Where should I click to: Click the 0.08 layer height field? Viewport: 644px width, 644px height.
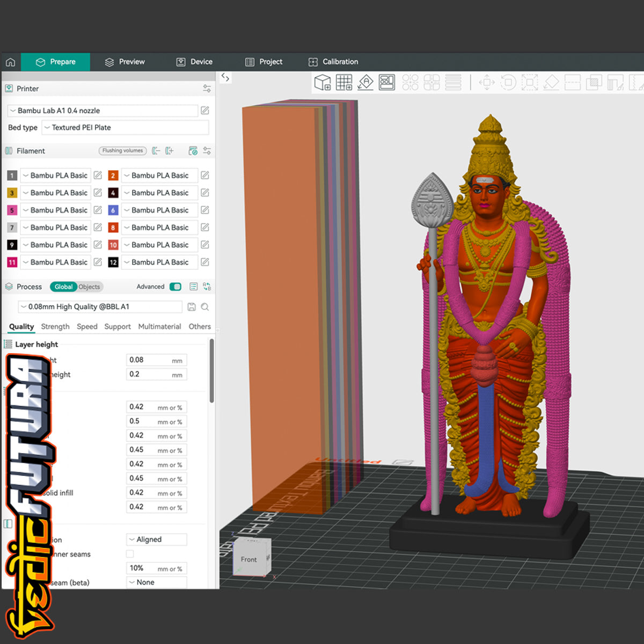tap(156, 360)
